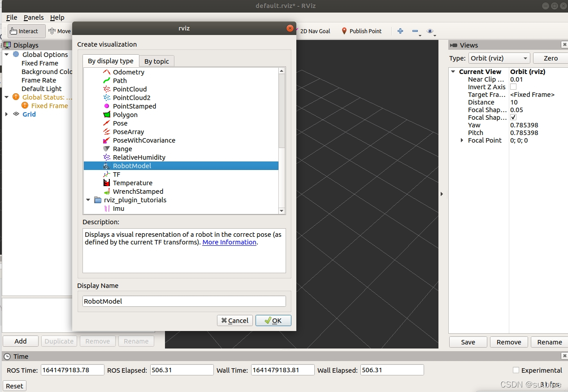
Task: Click the rviz_plugin_tutorials folder icon
Action: tap(98, 200)
